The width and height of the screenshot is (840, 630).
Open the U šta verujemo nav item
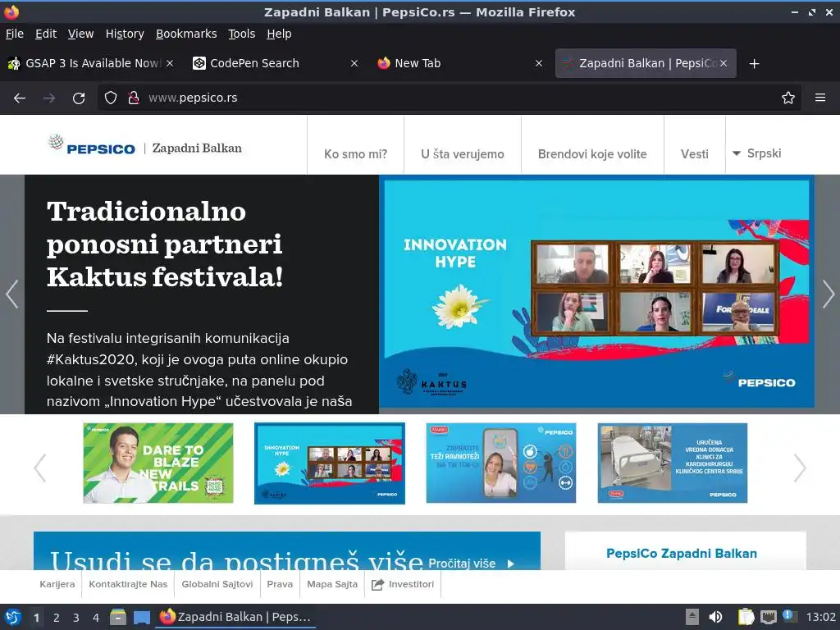pyautogui.click(x=463, y=153)
